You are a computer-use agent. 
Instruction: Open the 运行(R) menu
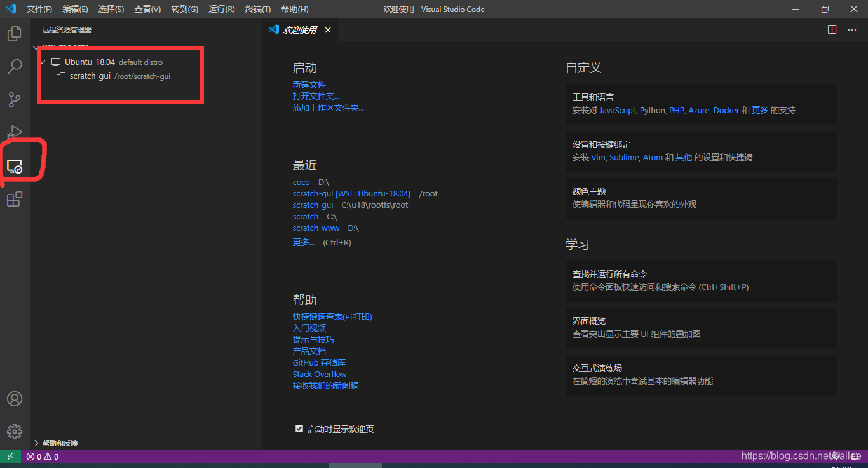[221, 10]
